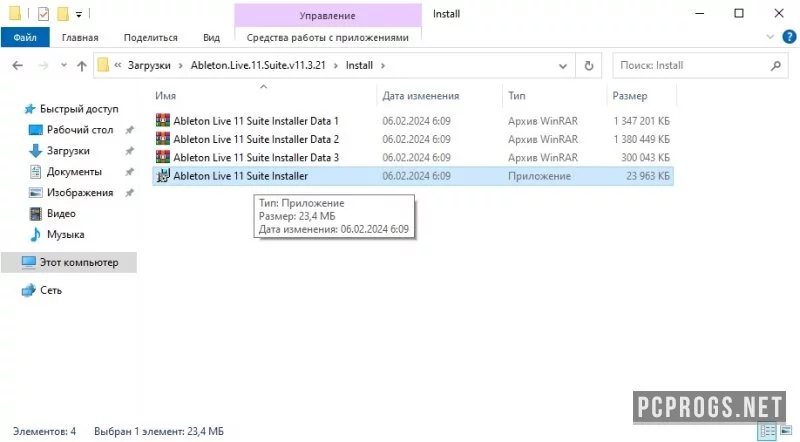Open the address bar history dropdown
Image resolution: width=800 pixels, height=442 pixels.
point(563,66)
